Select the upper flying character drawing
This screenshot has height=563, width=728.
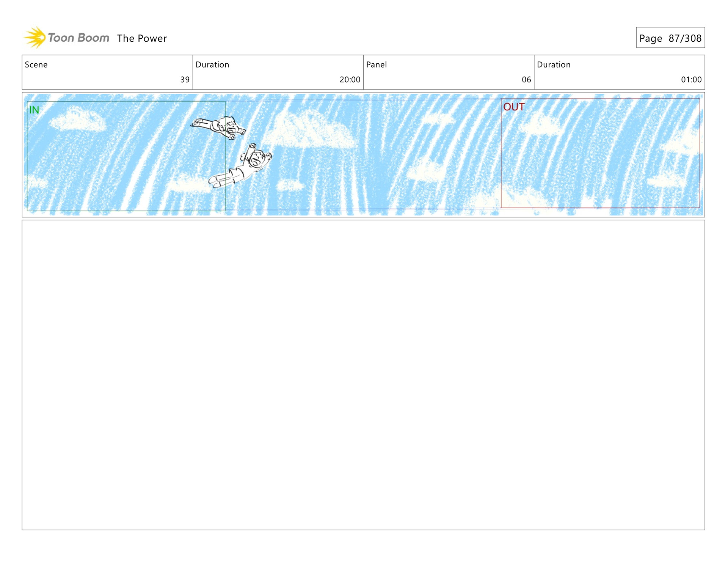(220, 126)
